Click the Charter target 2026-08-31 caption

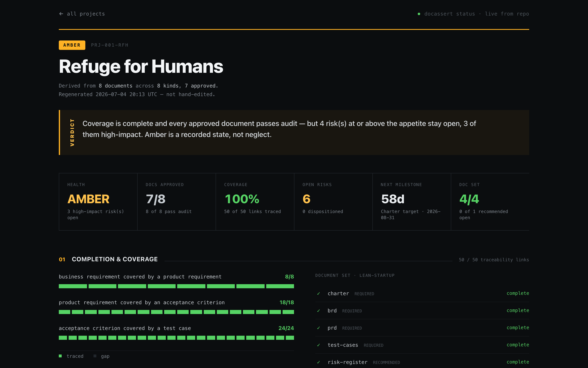[x=411, y=214]
